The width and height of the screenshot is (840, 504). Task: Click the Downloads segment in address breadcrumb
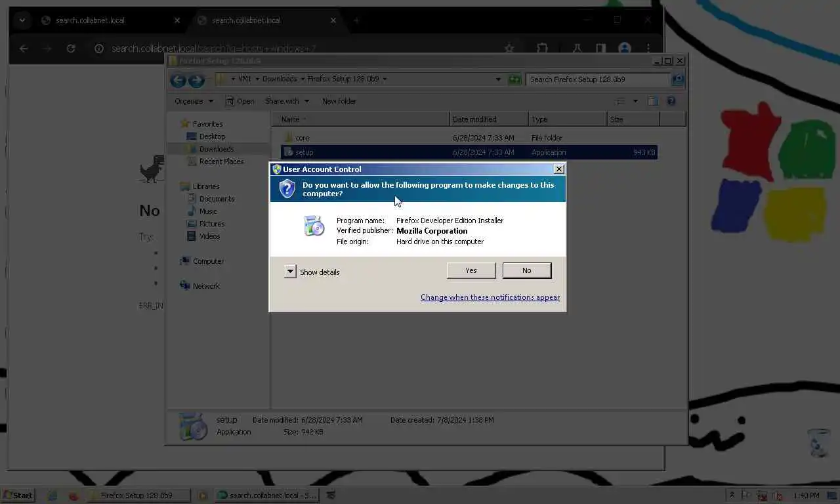click(280, 79)
